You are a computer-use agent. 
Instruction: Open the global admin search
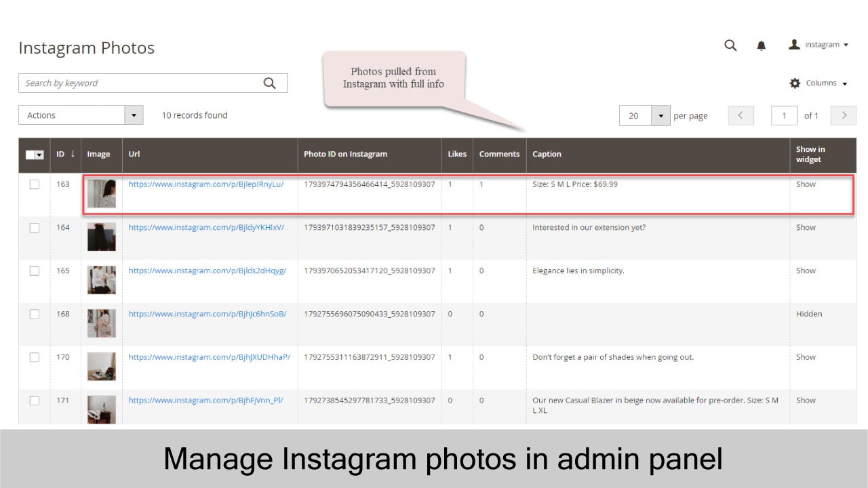tap(730, 45)
